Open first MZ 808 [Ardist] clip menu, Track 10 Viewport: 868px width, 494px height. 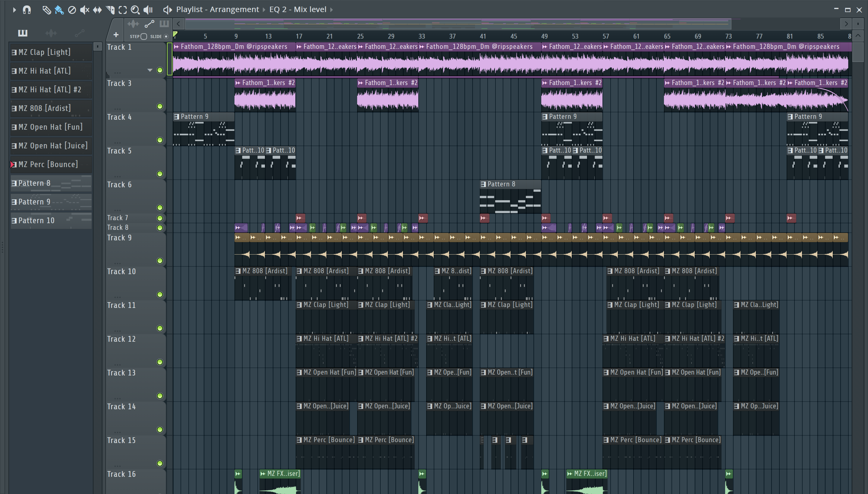point(238,271)
